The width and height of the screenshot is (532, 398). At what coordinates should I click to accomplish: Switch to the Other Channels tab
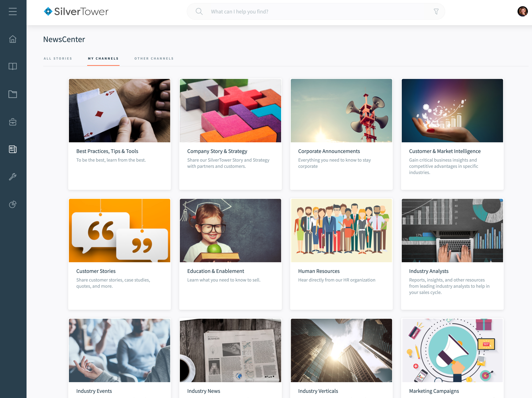(x=154, y=58)
